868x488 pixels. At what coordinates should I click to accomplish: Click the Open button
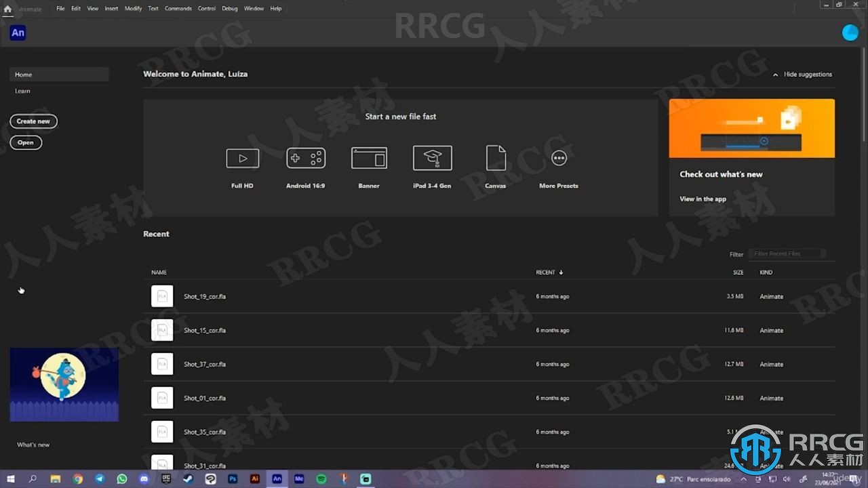click(26, 142)
